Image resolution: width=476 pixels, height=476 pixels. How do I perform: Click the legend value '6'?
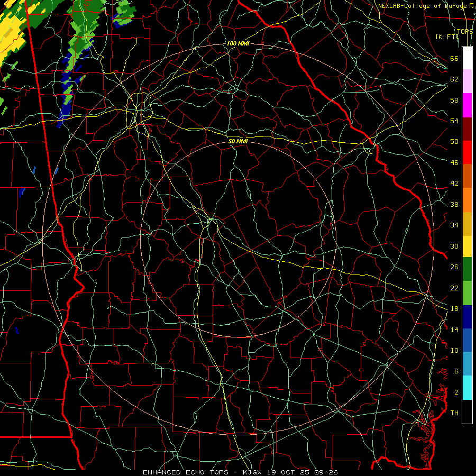click(456, 371)
